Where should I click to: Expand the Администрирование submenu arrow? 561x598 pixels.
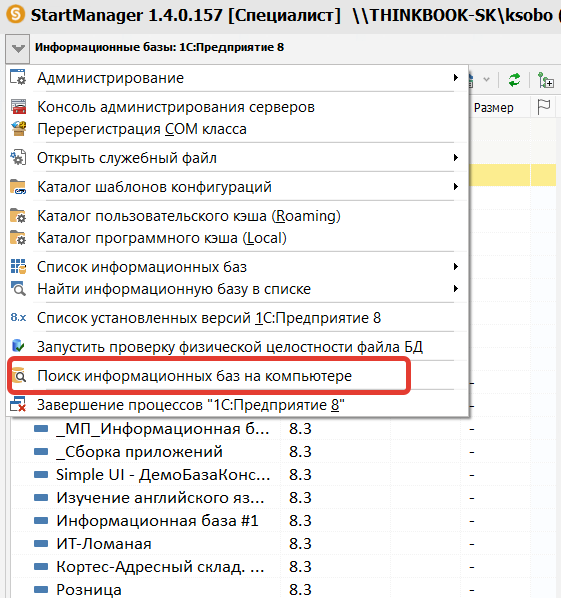tap(456, 77)
